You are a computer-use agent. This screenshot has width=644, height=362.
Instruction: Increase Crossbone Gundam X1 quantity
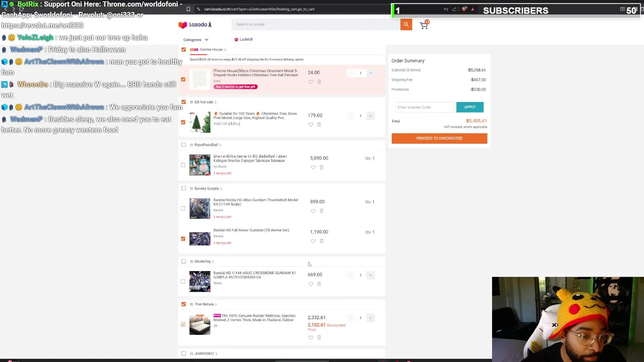click(370, 275)
